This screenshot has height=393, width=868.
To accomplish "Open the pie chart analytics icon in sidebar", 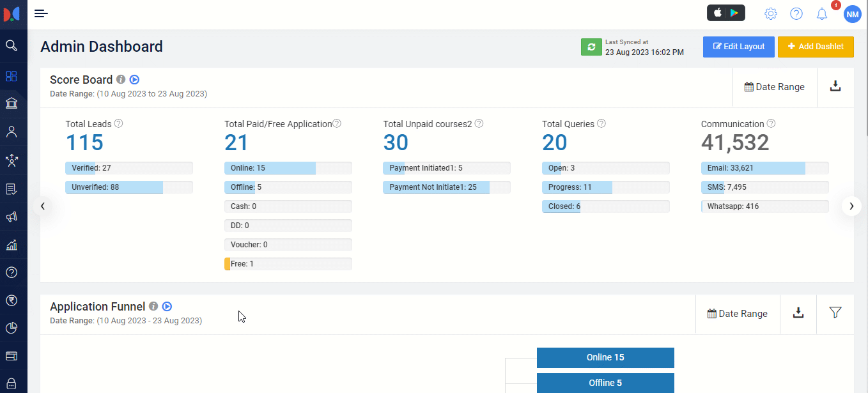I will tap(11, 328).
